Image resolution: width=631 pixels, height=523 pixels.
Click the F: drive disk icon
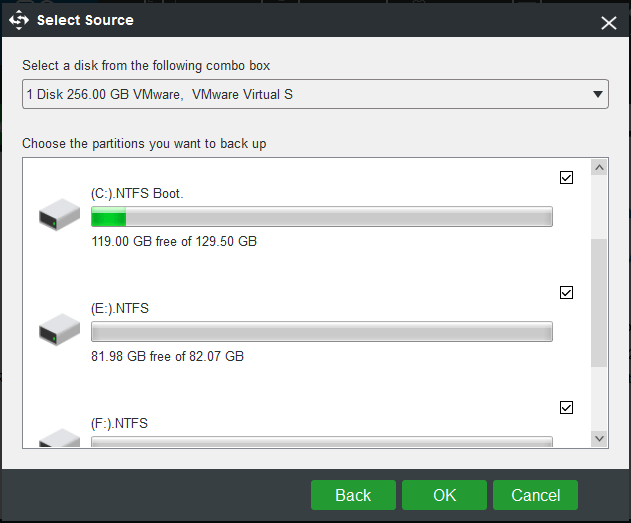(60, 438)
